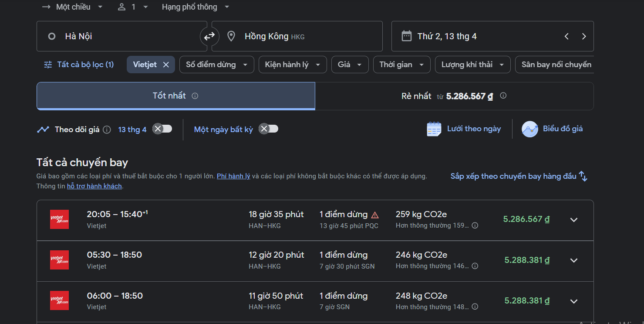Open the price graph (Biểu đồ giá)
Screen dimensions: 644x324
click(x=552, y=129)
